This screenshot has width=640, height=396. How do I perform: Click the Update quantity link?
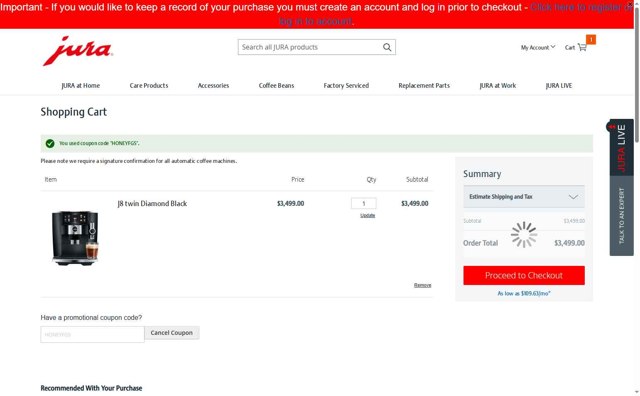coord(367,215)
